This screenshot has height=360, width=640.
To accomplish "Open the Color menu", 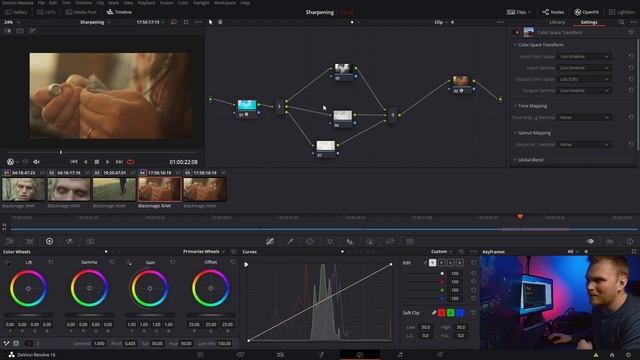I will [183, 3].
